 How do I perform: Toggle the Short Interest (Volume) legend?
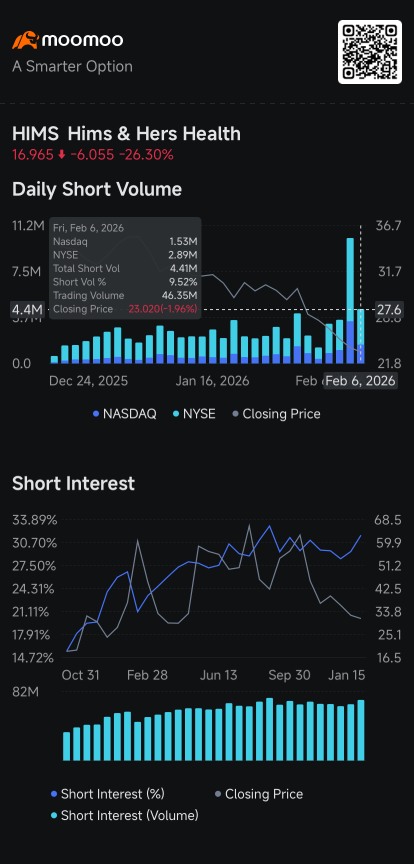[125, 816]
